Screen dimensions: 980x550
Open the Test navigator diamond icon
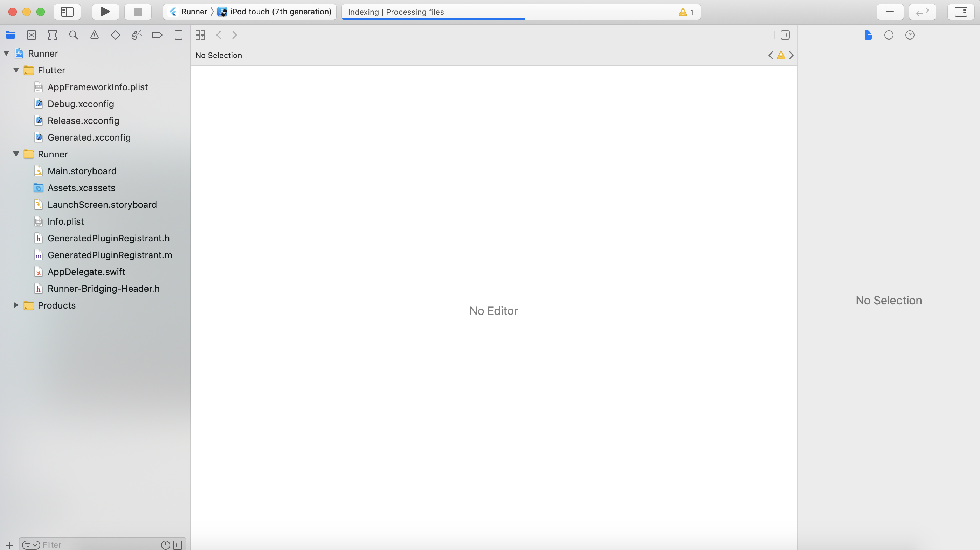click(x=115, y=35)
